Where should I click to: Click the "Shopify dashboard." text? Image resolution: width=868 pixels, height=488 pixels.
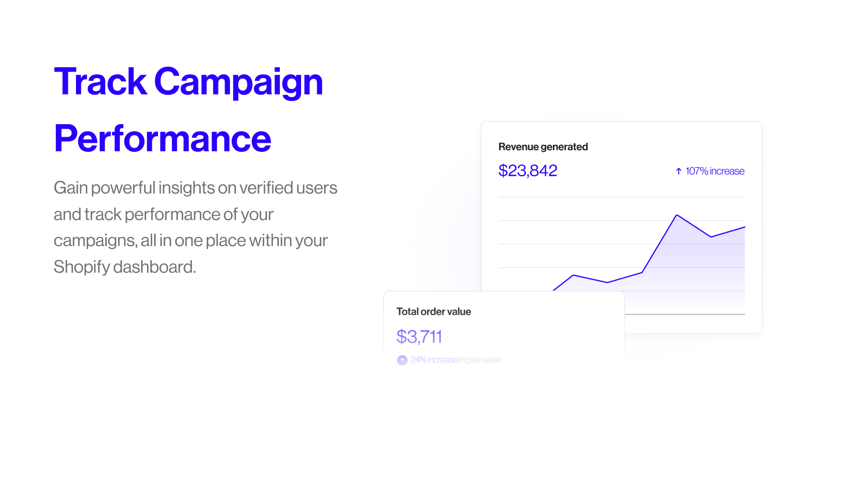coord(124,267)
